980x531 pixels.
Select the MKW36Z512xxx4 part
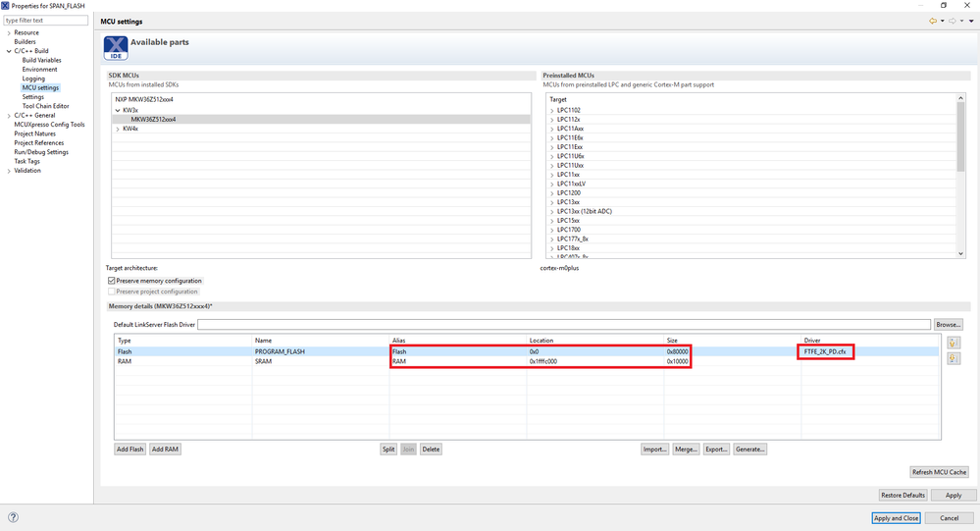pyautogui.click(x=153, y=120)
